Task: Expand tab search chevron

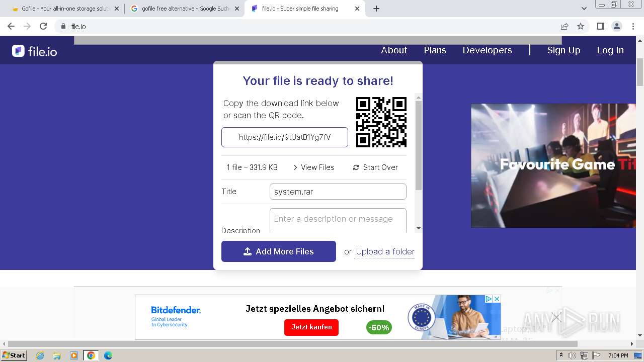Action: point(584,9)
